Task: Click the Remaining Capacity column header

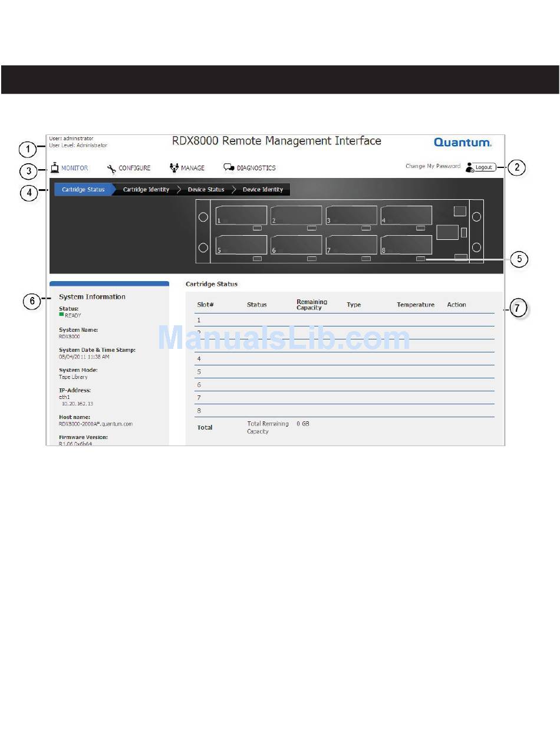Action: tap(312, 305)
